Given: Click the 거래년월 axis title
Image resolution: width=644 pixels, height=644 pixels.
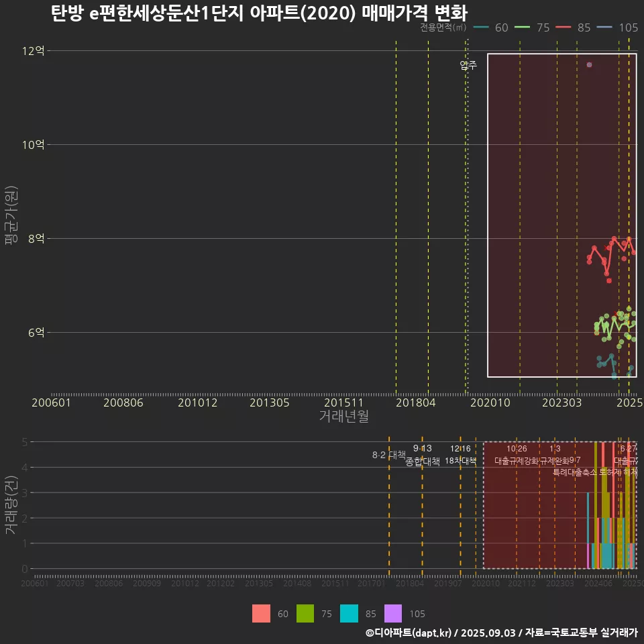Looking at the screenshot, I should point(343,416).
